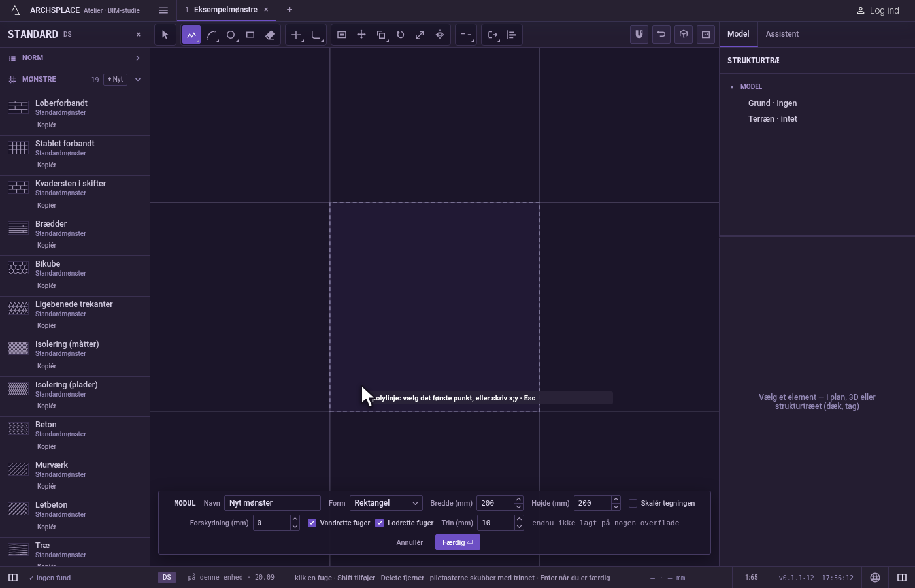Switch to the Assistent tab
915x588 pixels.
782,34
